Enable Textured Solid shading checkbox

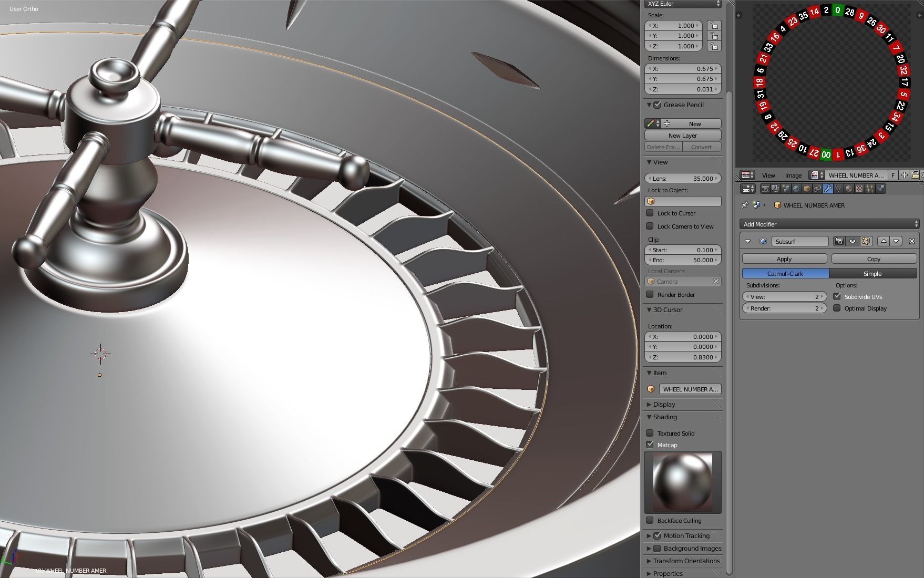(650, 433)
